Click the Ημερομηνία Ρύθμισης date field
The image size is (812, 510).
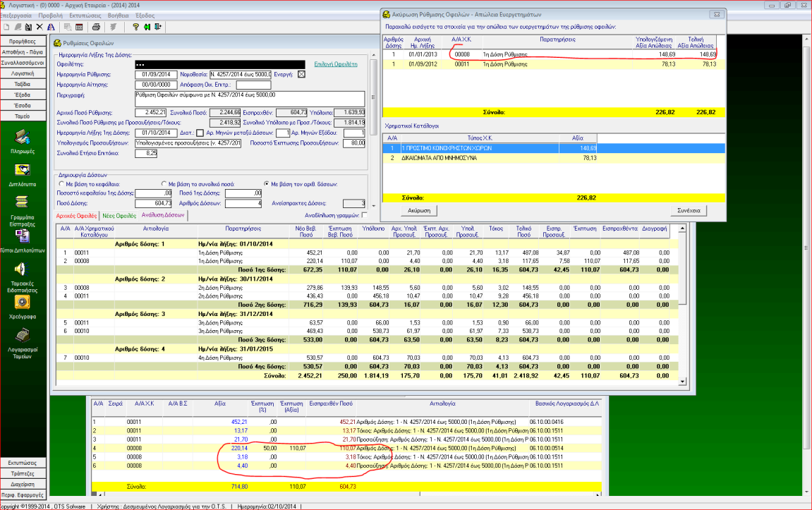156,75
